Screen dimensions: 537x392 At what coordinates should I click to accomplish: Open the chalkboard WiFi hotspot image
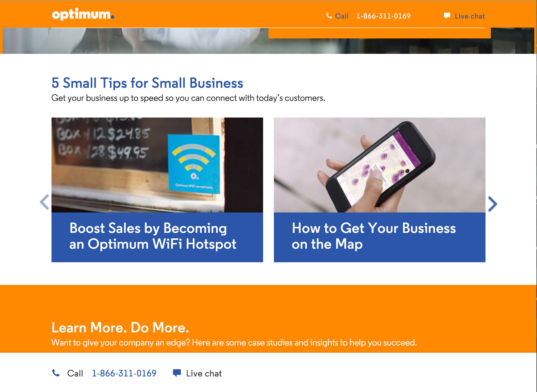coord(157,165)
